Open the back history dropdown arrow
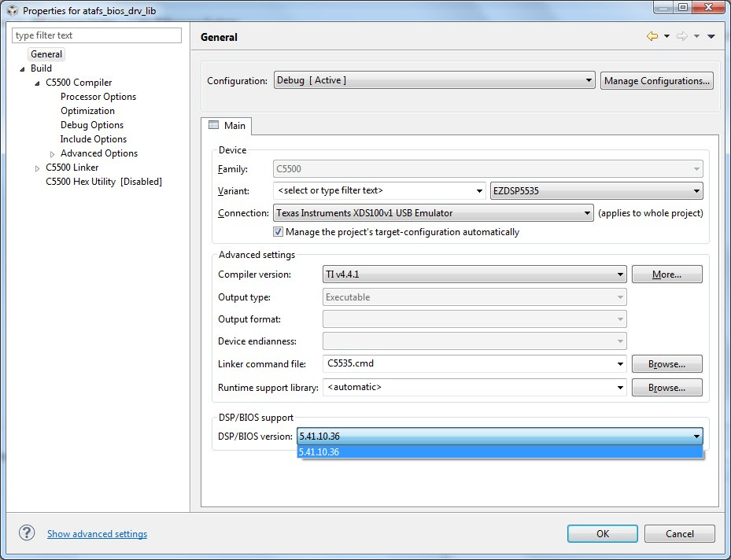 coord(666,36)
